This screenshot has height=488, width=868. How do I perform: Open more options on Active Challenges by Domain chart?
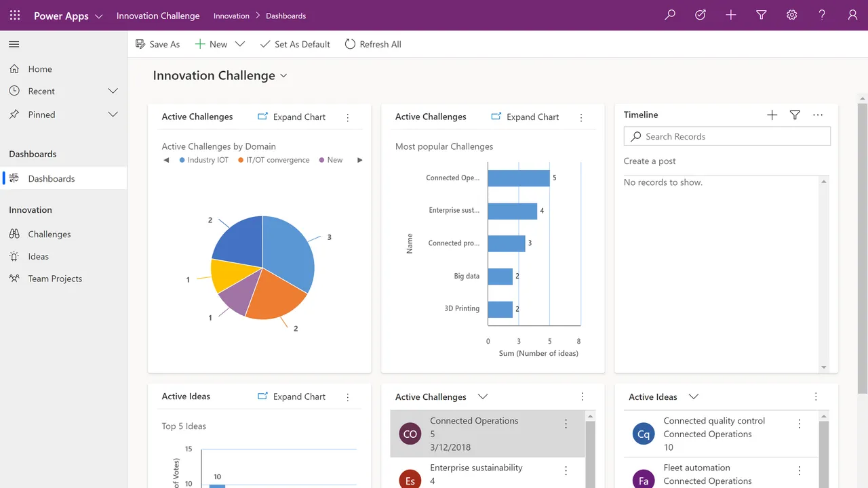click(348, 117)
